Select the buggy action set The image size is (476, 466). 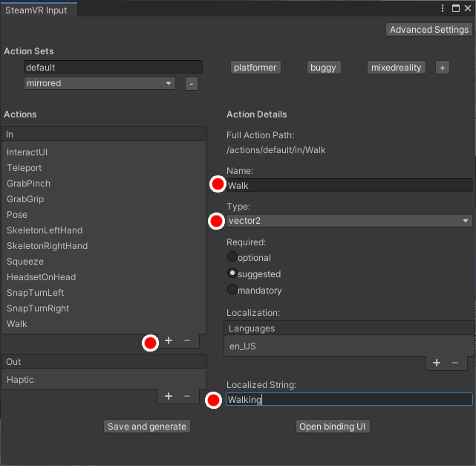[323, 68]
